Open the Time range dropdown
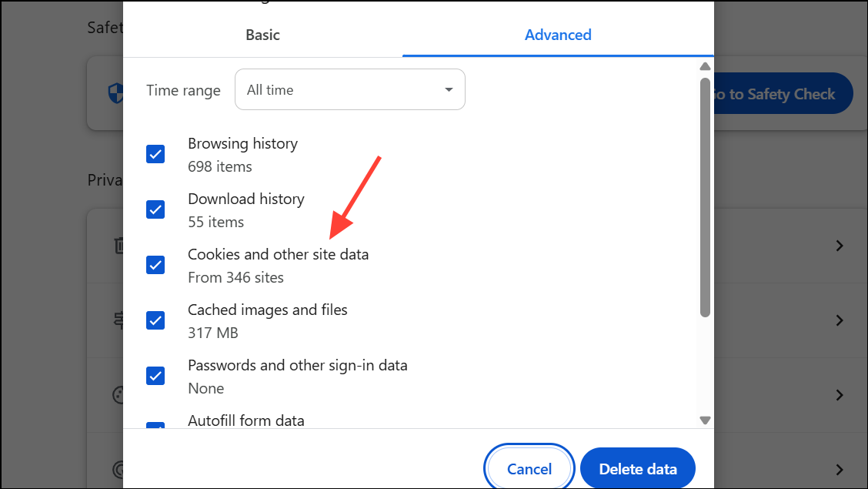This screenshot has height=489, width=868. [x=349, y=89]
